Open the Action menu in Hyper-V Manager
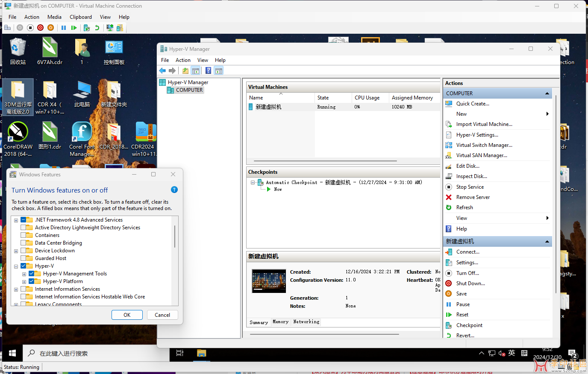588x374 pixels. pyautogui.click(x=183, y=60)
